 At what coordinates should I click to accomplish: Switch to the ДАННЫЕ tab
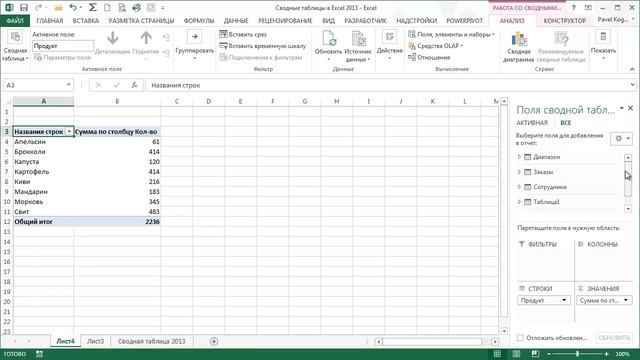pyautogui.click(x=236, y=20)
